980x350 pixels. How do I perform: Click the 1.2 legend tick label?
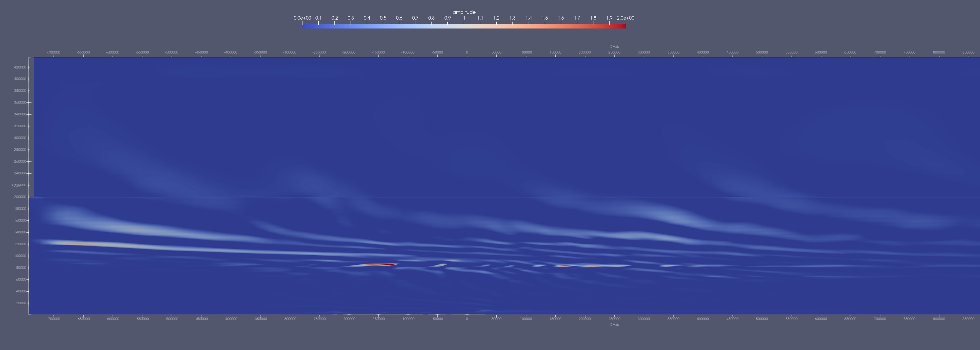coord(496,18)
